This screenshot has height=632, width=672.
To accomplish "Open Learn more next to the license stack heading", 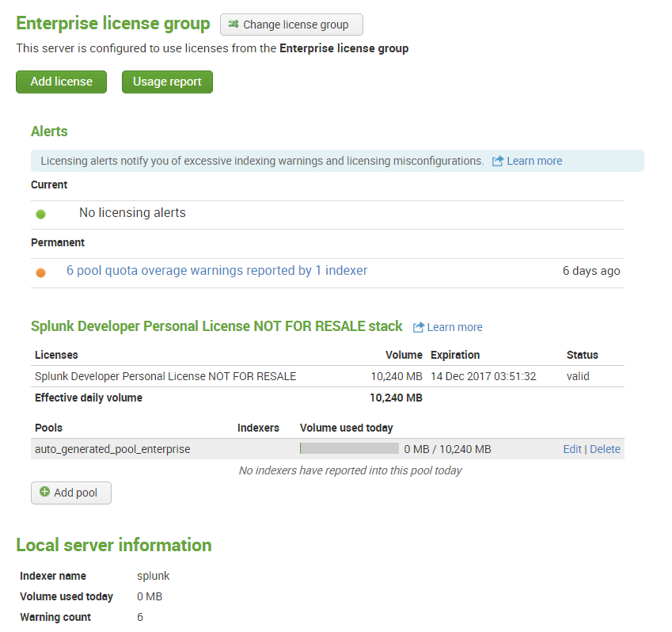I will coord(454,327).
